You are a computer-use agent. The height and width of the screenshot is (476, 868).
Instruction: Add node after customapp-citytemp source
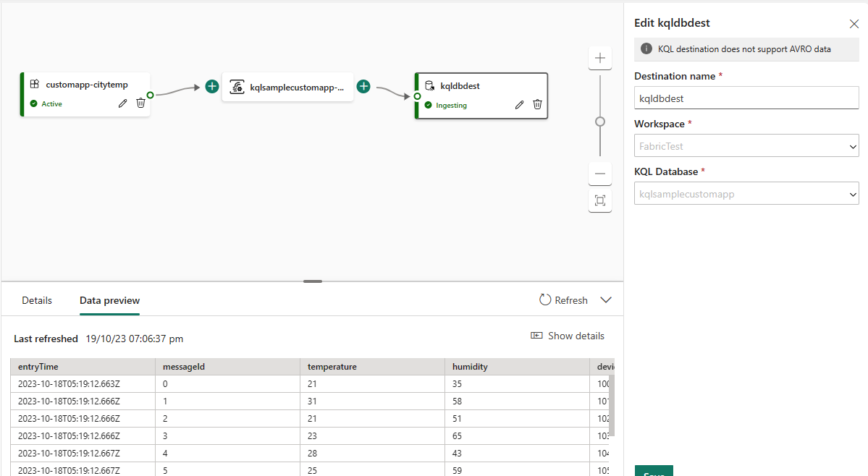coord(211,86)
